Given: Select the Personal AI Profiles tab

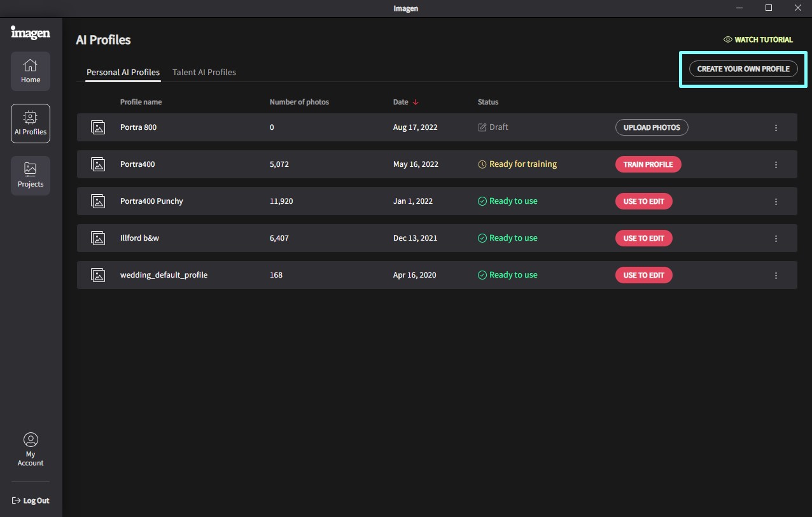Looking at the screenshot, I should coord(123,73).
